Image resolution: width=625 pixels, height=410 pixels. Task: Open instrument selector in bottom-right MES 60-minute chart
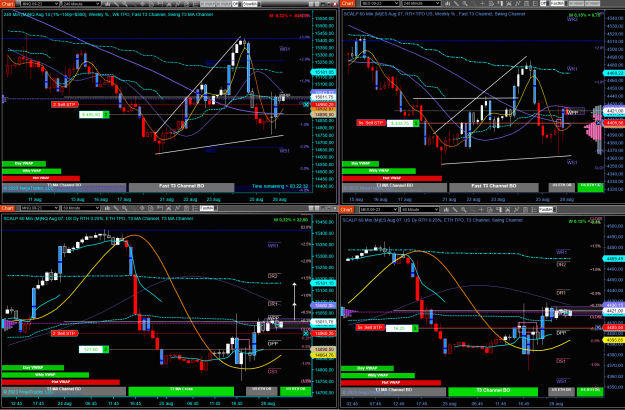[378, 209]
